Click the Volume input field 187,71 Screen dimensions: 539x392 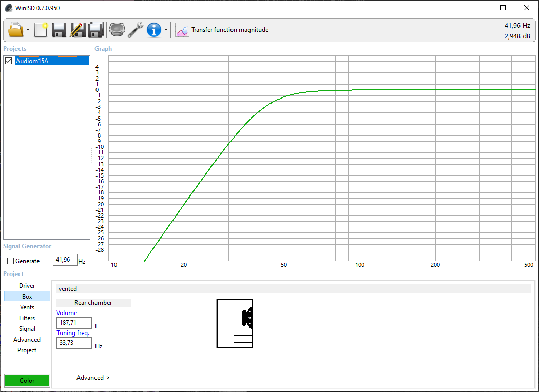tap(74, 323)
